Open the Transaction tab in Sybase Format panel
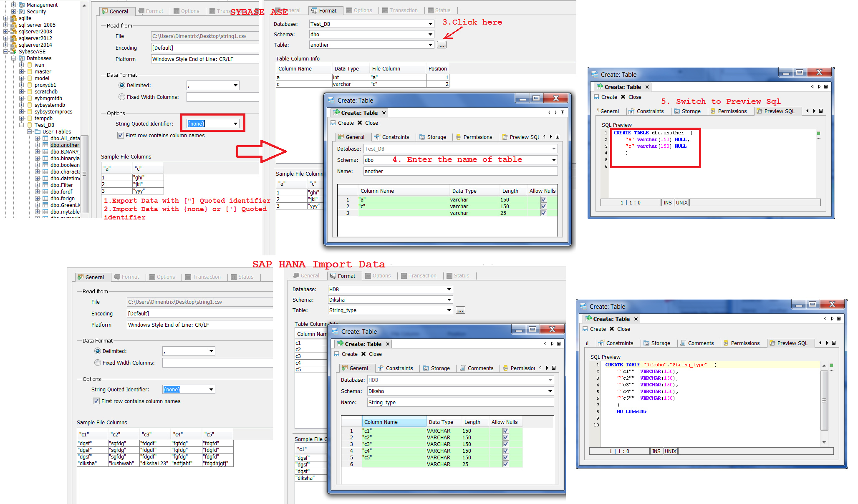The height and width of the screenshot is (504, 858). coord(400,10)
